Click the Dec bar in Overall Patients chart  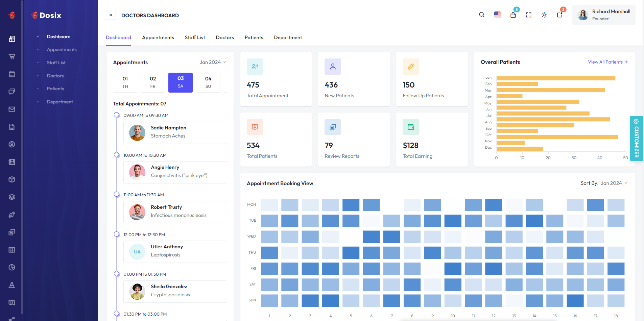pos(520,149)
